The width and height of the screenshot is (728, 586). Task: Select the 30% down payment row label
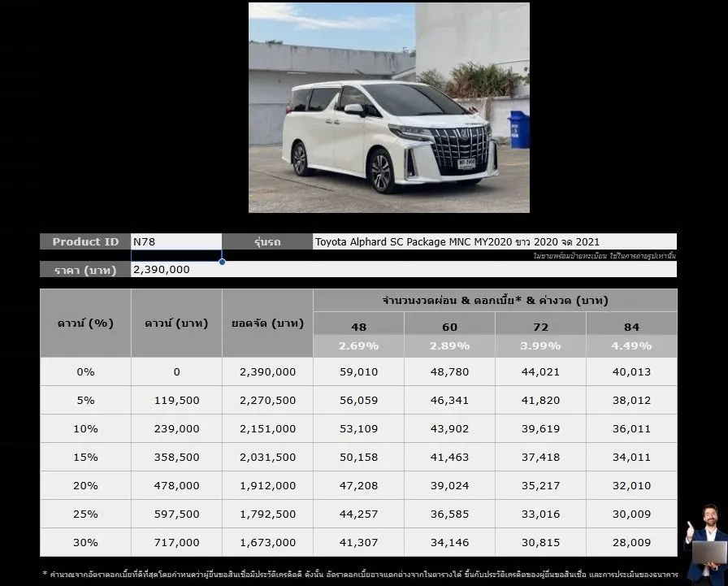point(85,542)
